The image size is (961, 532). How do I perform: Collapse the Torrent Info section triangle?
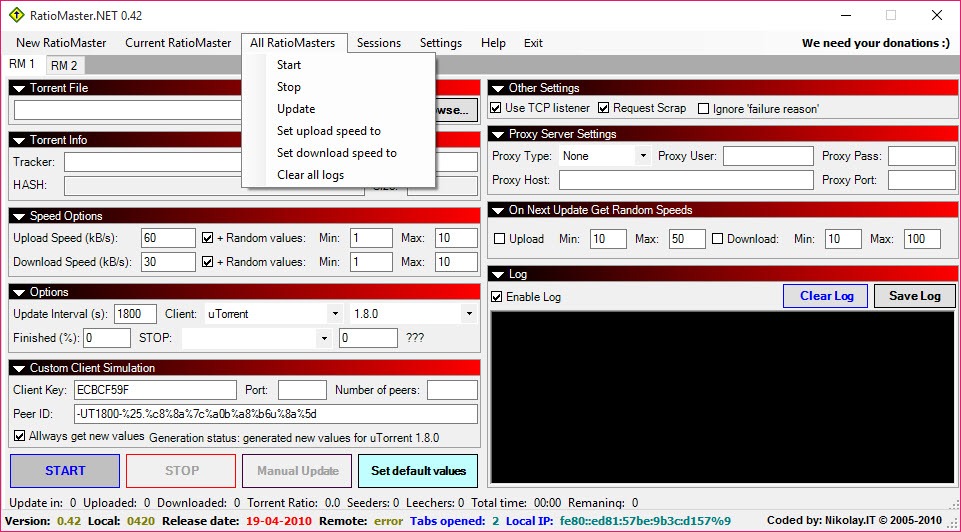(x=19, y=141)
